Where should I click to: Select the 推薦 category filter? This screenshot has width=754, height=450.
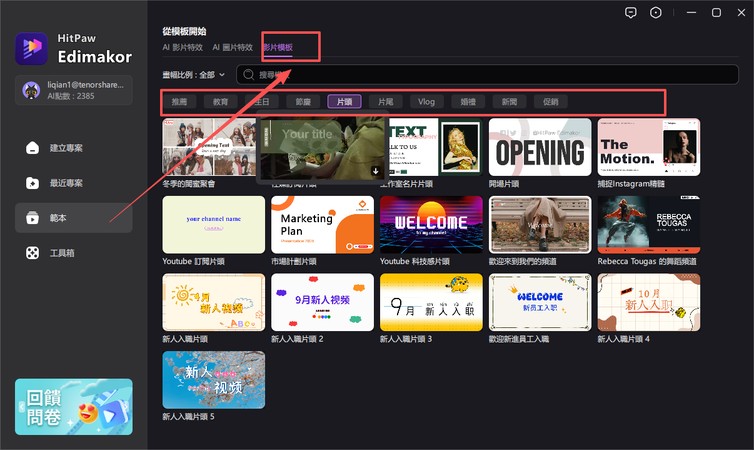click(x=179, y=101)
